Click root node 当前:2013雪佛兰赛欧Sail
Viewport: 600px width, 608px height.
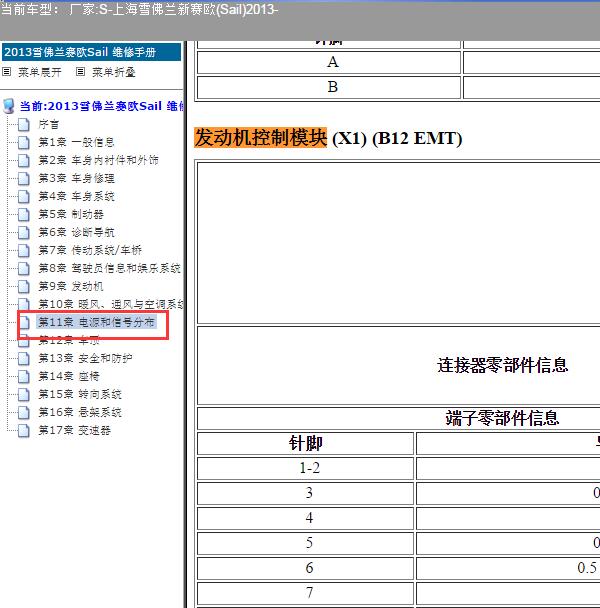(102, 106)
